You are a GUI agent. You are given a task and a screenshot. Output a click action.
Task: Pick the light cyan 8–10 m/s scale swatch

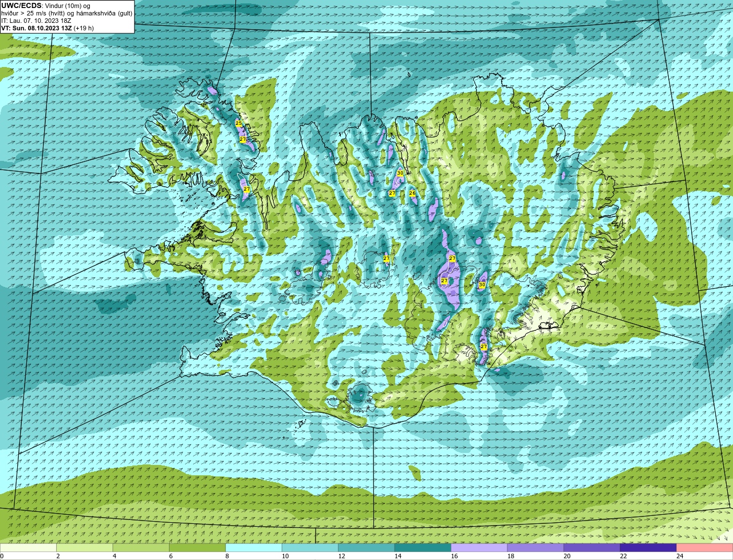pyautogui.click(x=254, y=547)
